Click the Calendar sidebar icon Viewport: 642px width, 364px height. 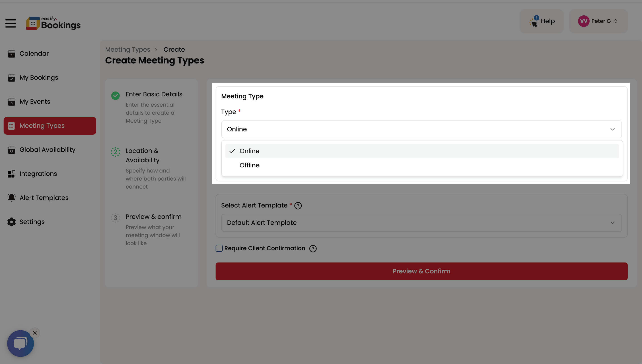pos(11,53)
